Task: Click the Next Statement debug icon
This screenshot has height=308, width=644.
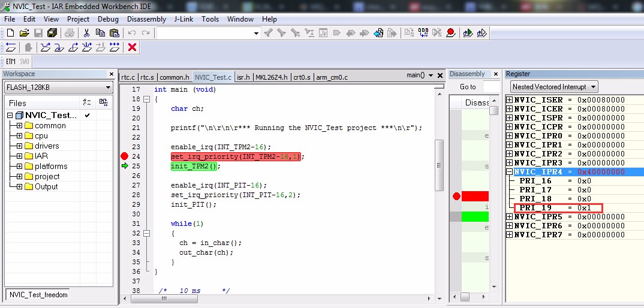Action: pos(87,47)
